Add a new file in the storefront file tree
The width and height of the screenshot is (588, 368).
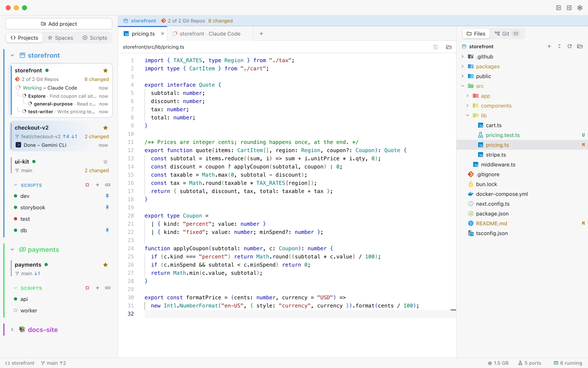coord(549,46)
